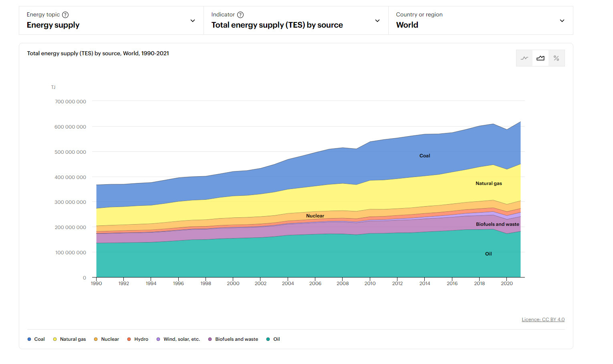Screen dimensions: 613x364
Task: Toggle Nuclear series in legend
Action: (x=106, y=339)
